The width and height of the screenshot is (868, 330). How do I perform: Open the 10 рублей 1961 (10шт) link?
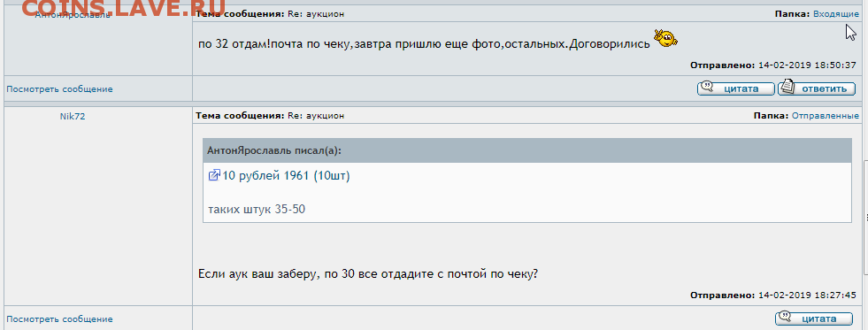click(x=286, y=176)
